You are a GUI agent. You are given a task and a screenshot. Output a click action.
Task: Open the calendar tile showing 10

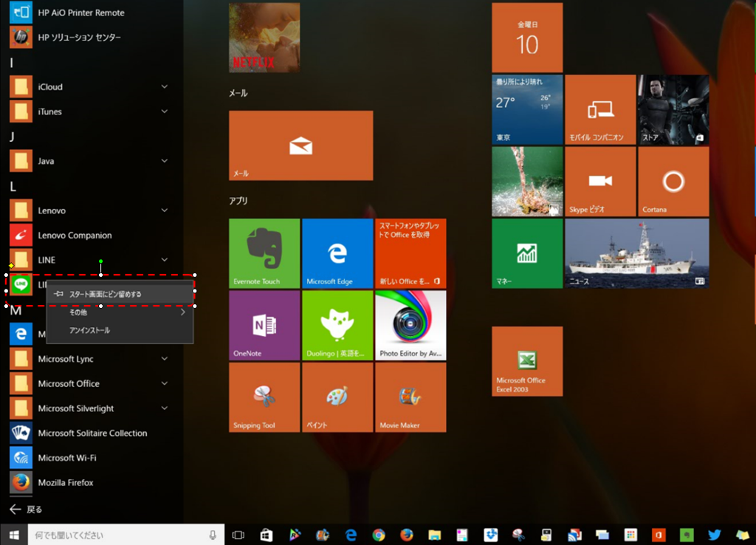[527, 38]
